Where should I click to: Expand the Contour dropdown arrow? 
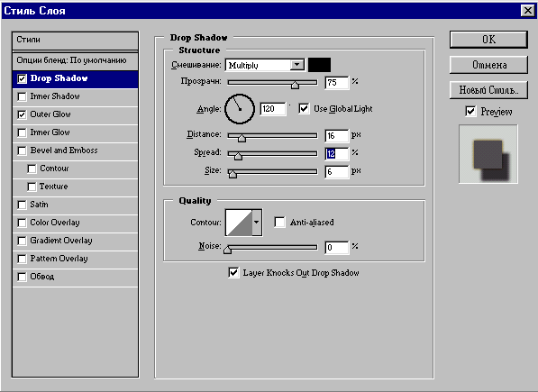(x=257, y=223)
